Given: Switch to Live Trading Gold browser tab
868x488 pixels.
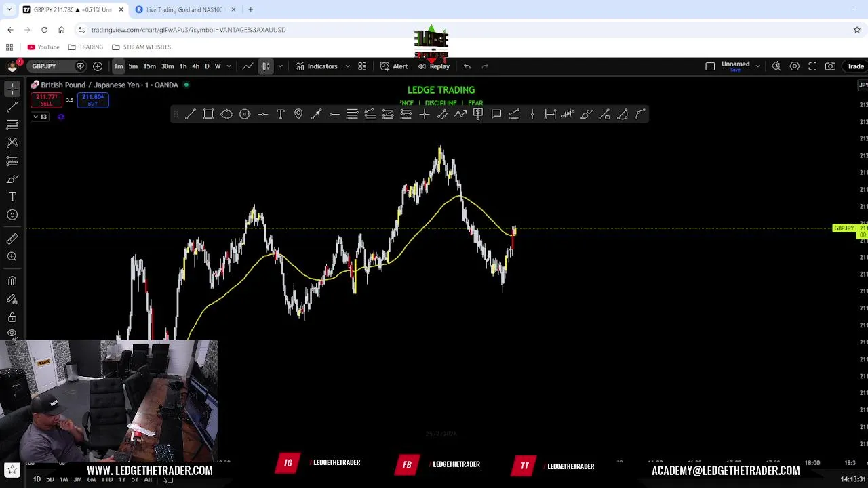Looking at the screenshot, I should [185, 9].
